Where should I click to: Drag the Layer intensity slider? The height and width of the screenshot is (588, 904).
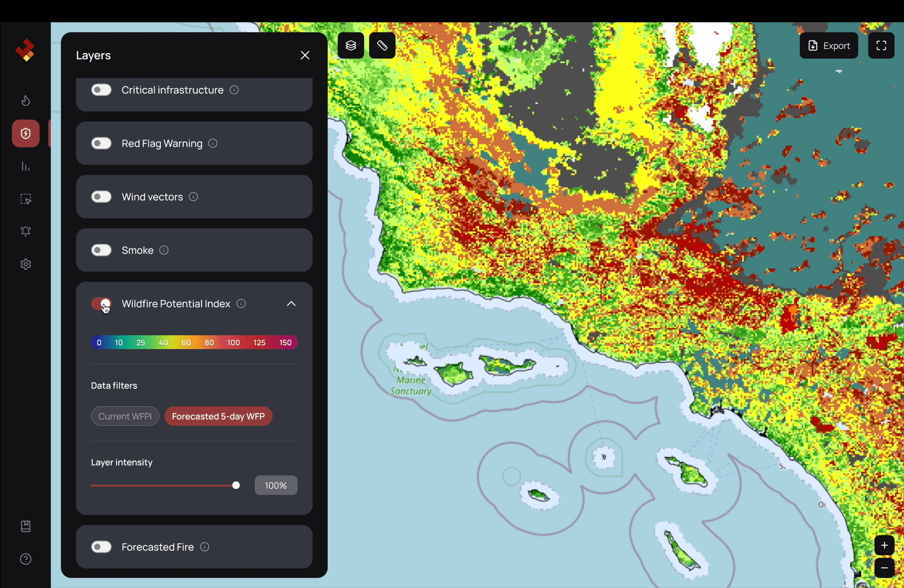[x=236, y=485]
